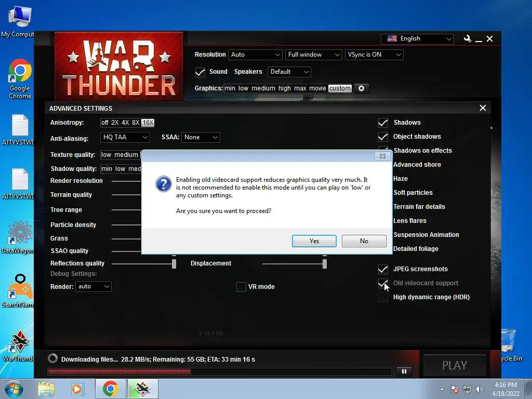Enable High dynamic range (HDR) checkbox

pyautogui.click(x=383, y=297)
